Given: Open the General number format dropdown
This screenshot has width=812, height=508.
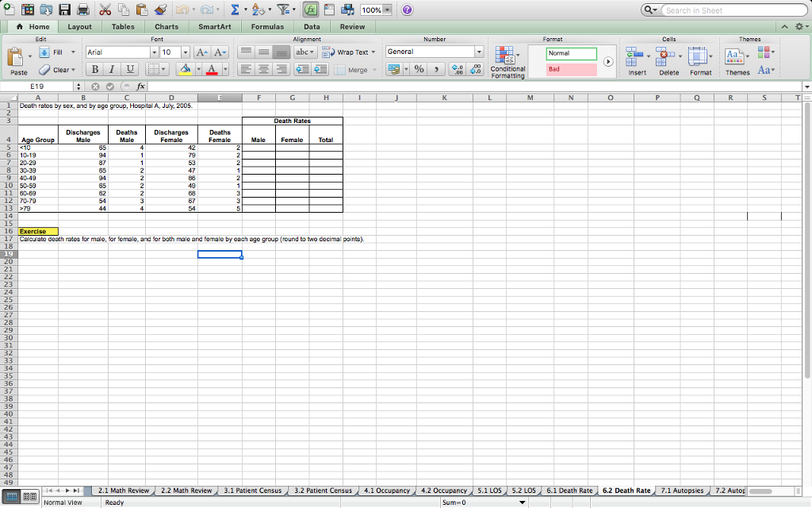Looking at the screenshot, I should pyautogui.click(x=479, y=51).
